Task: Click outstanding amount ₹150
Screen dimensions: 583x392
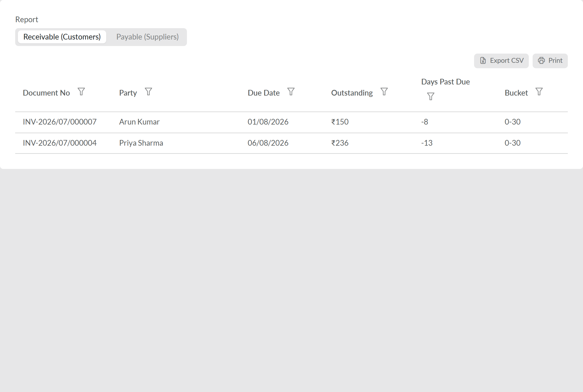Action: pyautogui.click(x=340, y=122)
